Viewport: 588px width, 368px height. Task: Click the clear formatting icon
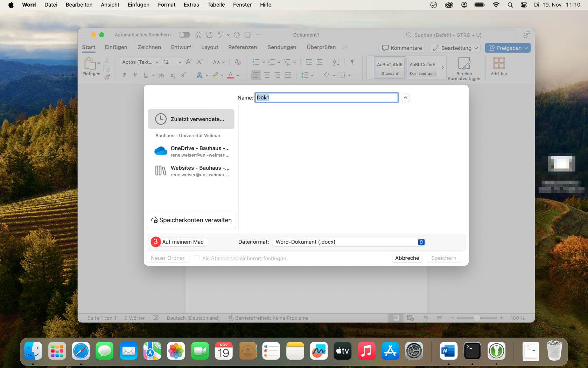(x=238, y=62)
